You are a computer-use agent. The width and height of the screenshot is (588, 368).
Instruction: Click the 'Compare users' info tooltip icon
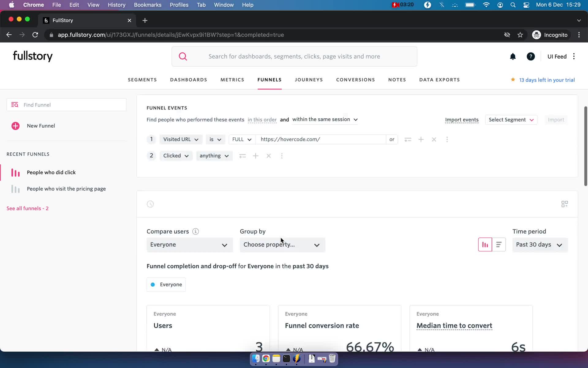coord(195,231)
